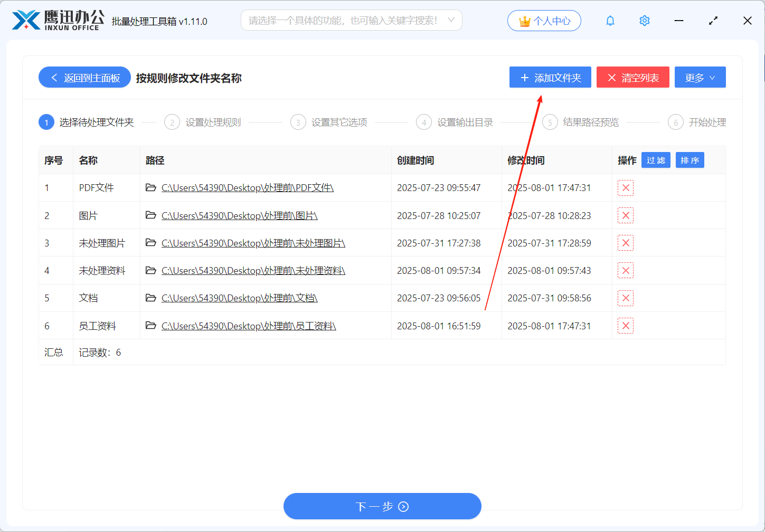This screenshot has width=765, height=532.
Task: Click modified time 2025-07-31 09:58:56
Action: coord(549,298)
